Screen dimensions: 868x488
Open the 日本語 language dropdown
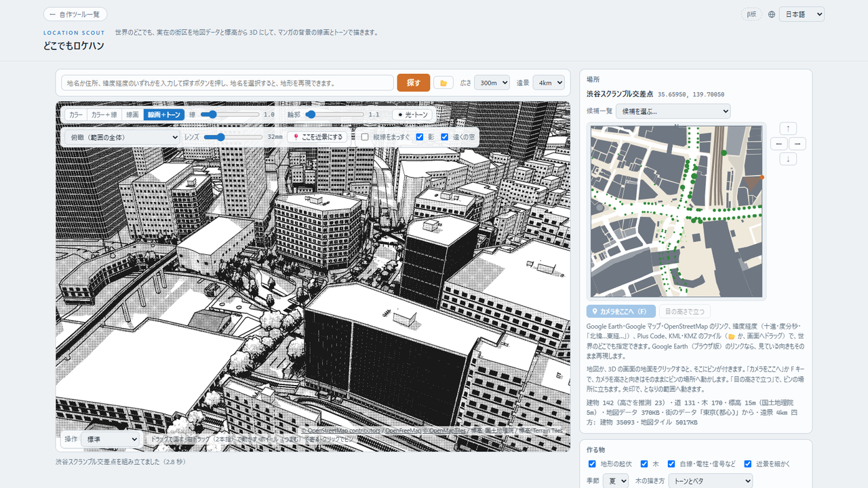coord(802,14)
